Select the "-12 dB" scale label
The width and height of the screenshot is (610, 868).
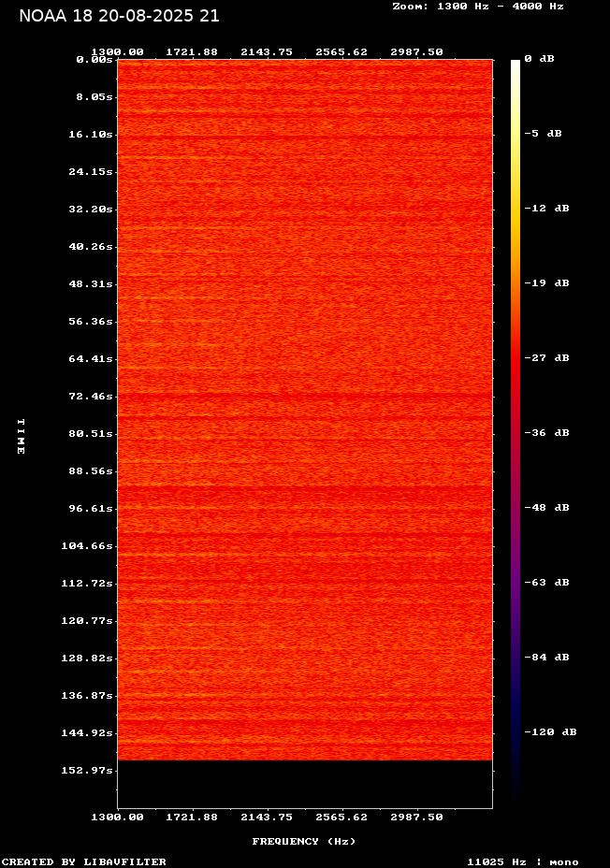[x=547, y=209]
